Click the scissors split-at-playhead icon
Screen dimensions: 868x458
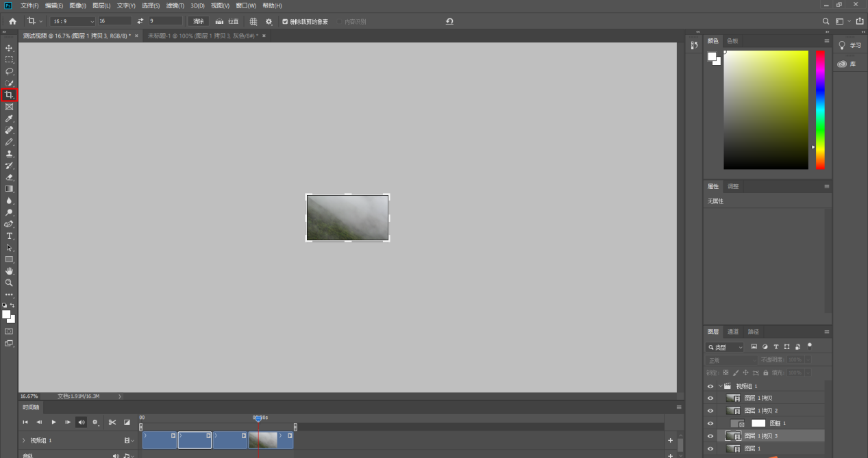tap(112, 422)
